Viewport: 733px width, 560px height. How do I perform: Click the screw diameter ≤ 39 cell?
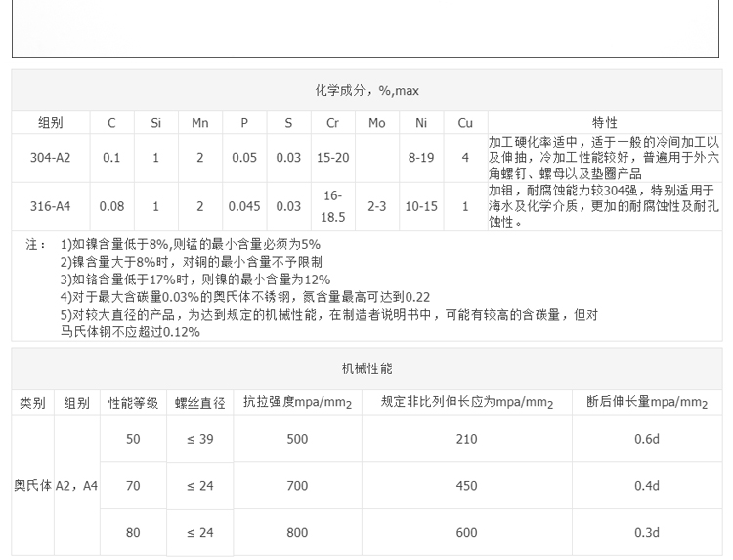pos(200,440)
